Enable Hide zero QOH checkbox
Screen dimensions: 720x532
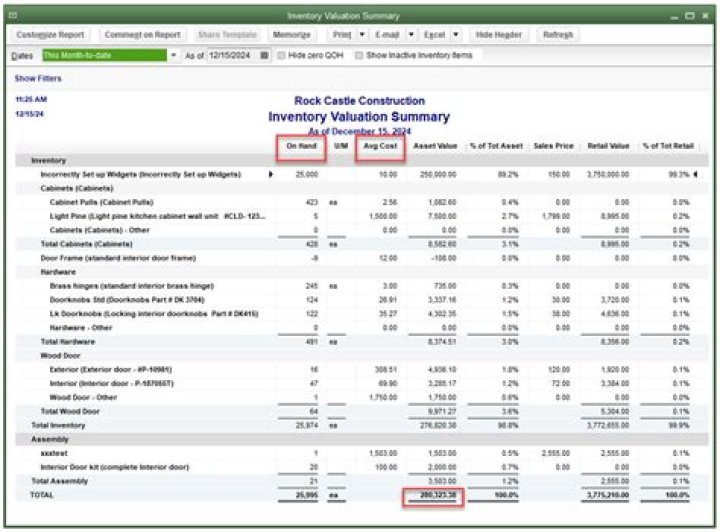(281, 55)
